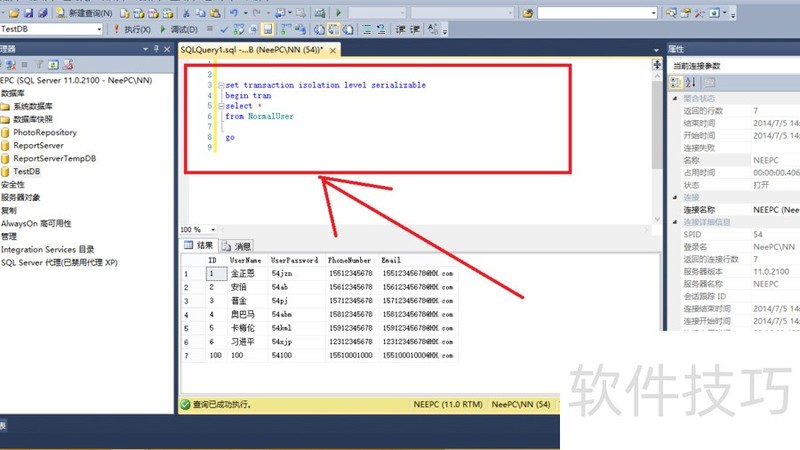Close the SQLQuery1.sql tab
The height and width of the screenshot is (450, 800).
[334, 49]
